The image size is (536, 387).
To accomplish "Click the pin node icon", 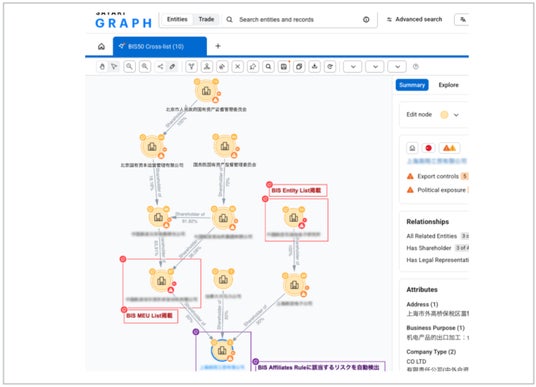I will coord(253,67).
